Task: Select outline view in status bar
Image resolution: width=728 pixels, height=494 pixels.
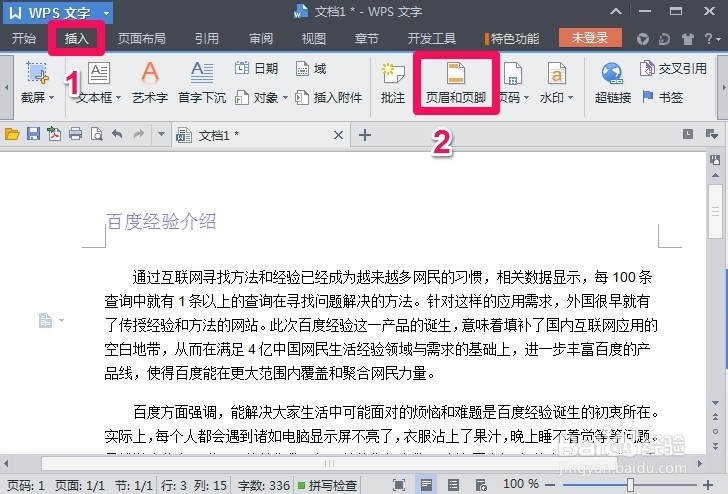Action: click(454, 485)
